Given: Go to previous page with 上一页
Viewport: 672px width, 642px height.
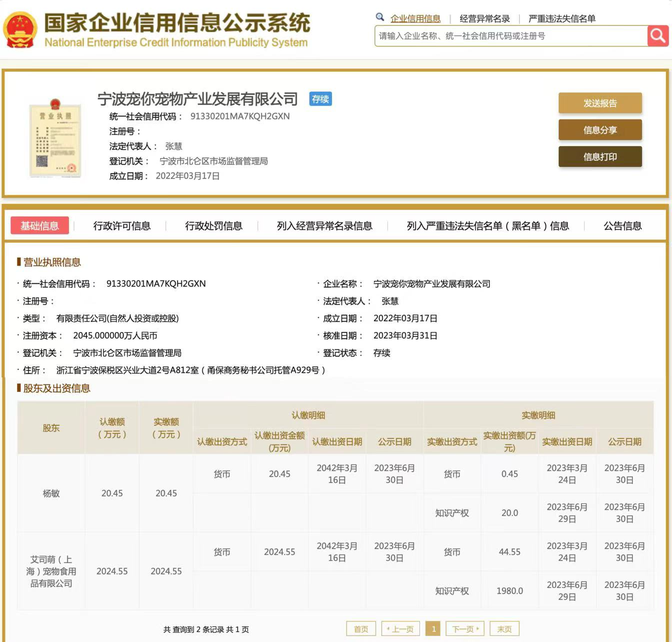Looking at the screenshot, I should (400, 629).
